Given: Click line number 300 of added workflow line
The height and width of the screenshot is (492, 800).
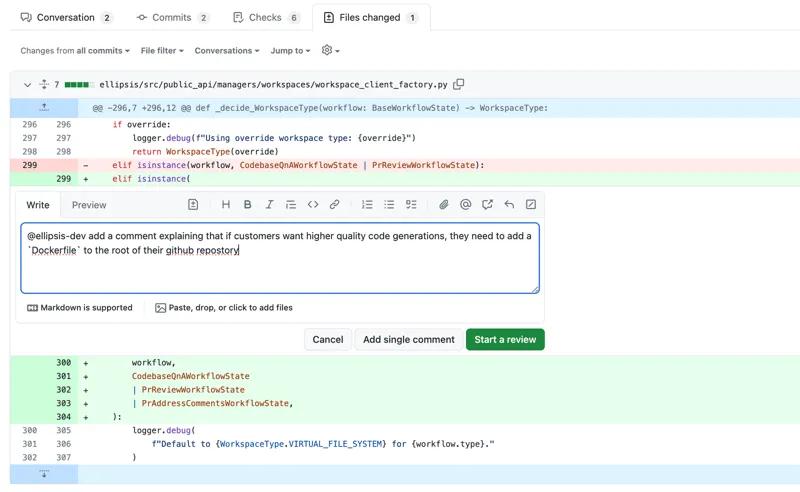Looking at the screenshot, I should (63, 362).
